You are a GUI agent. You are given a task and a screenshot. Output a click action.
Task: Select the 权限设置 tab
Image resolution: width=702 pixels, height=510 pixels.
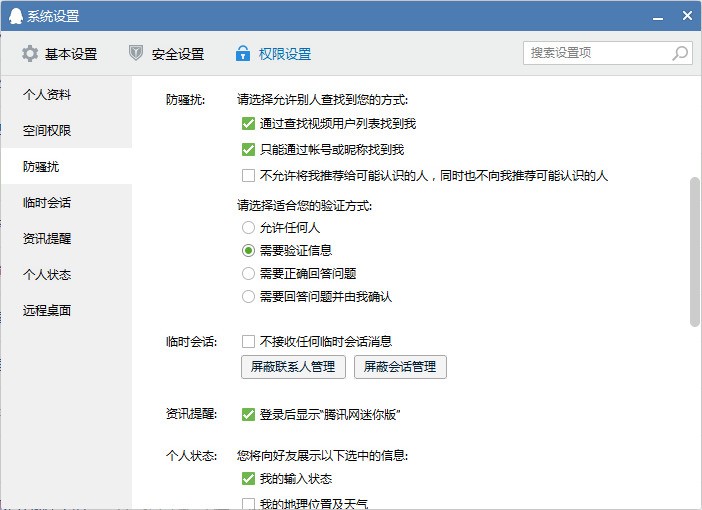pos(273,54)
